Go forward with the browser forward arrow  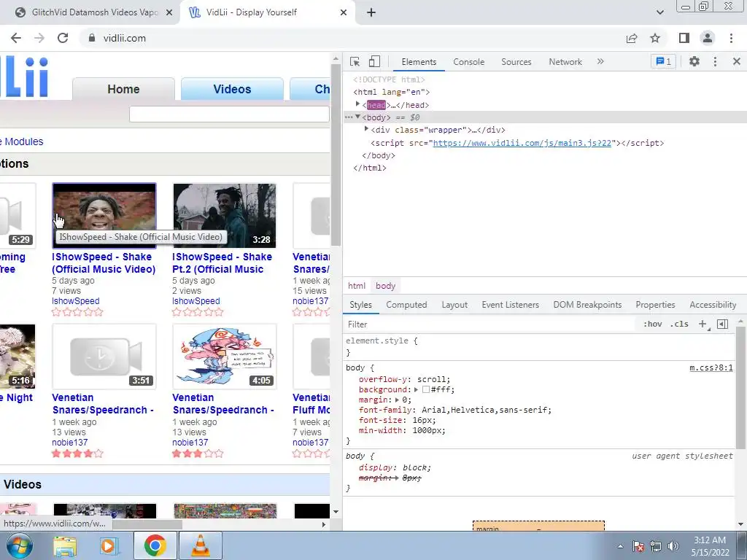click(x=39, y=38)
